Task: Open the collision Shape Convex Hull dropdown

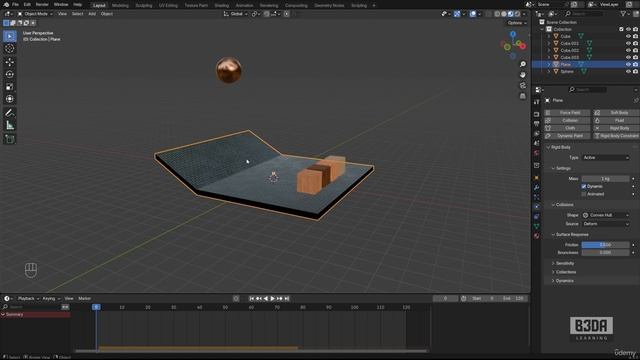Action: (x=606, y=215)
